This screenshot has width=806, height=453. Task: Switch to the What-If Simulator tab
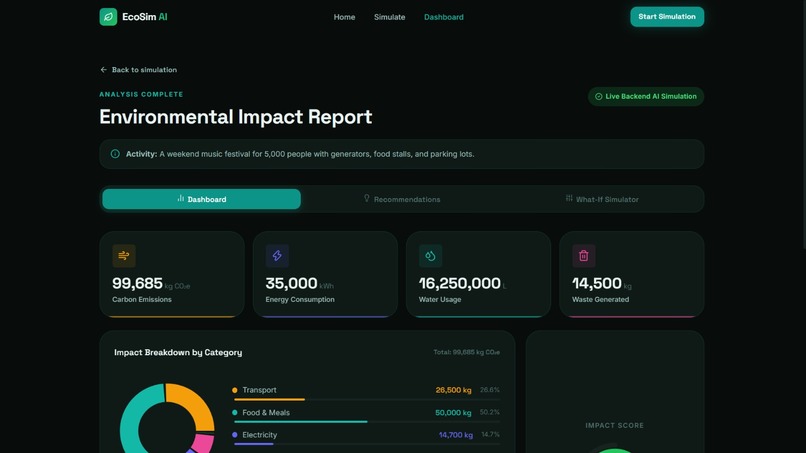tap(602, 199)
